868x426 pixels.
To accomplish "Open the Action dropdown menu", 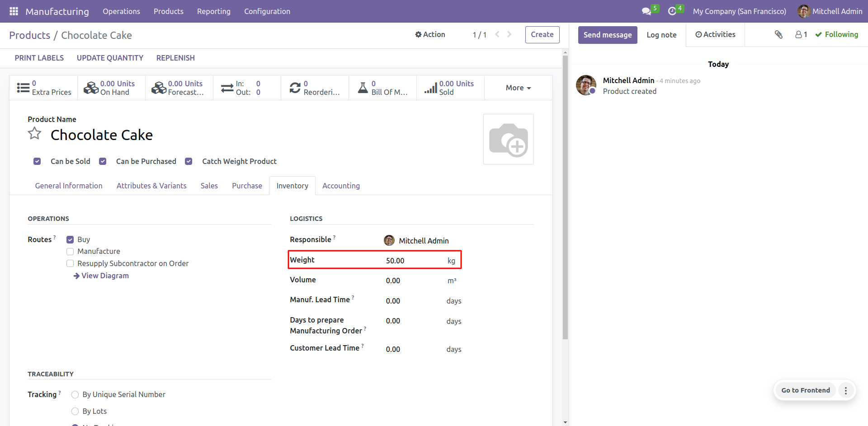I will coord(430,34).
